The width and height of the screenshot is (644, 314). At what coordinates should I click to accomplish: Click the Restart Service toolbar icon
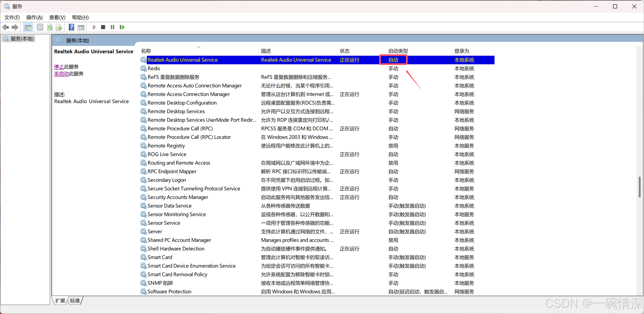(x=122, y=27)
